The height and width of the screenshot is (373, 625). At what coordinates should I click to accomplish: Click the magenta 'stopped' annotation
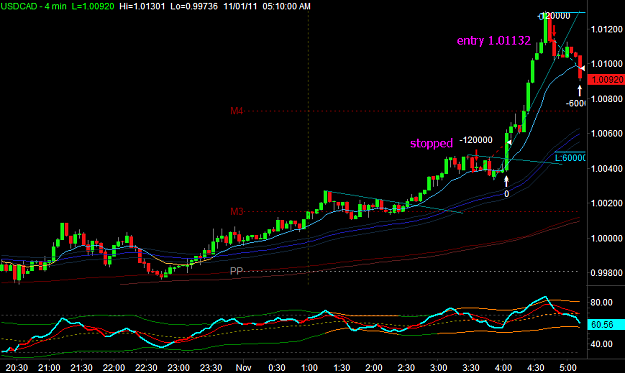click(x=431, y=143)
